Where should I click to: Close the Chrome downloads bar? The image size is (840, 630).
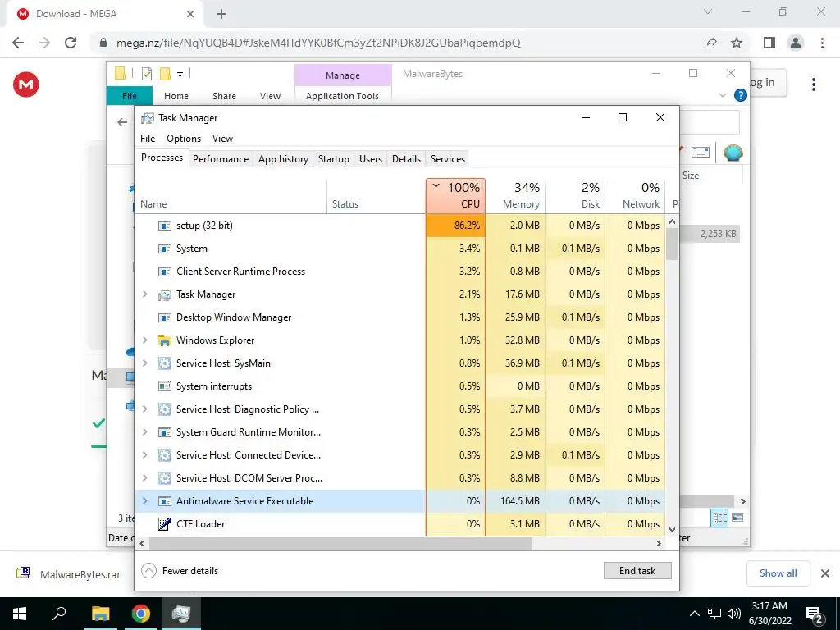coord(825,573)
